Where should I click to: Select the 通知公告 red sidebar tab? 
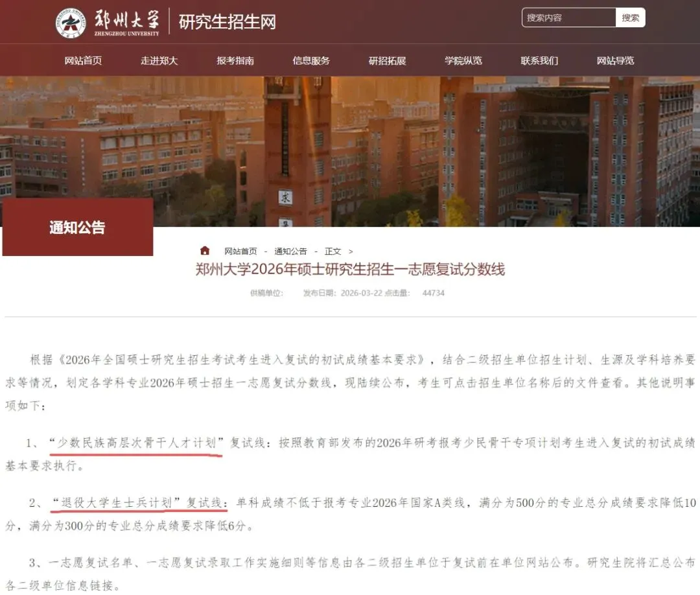pyautogui.click(x=78, y=227)
